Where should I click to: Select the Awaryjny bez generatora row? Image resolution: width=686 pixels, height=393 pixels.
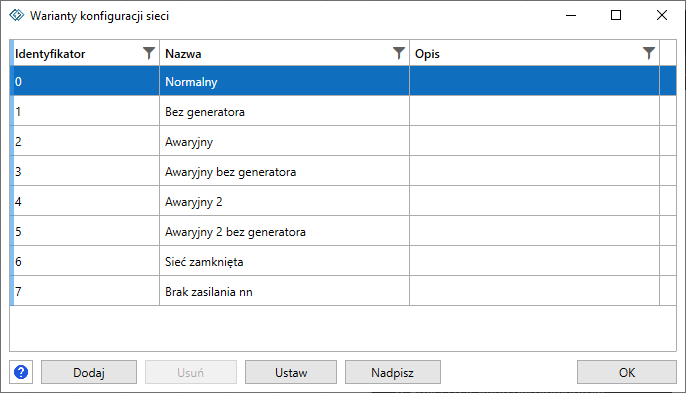pyautogui.click(x=343, y=171)
